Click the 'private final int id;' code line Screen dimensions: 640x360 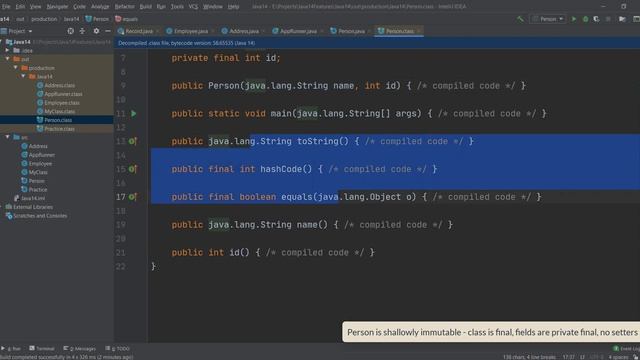click(x=226, y=58)
